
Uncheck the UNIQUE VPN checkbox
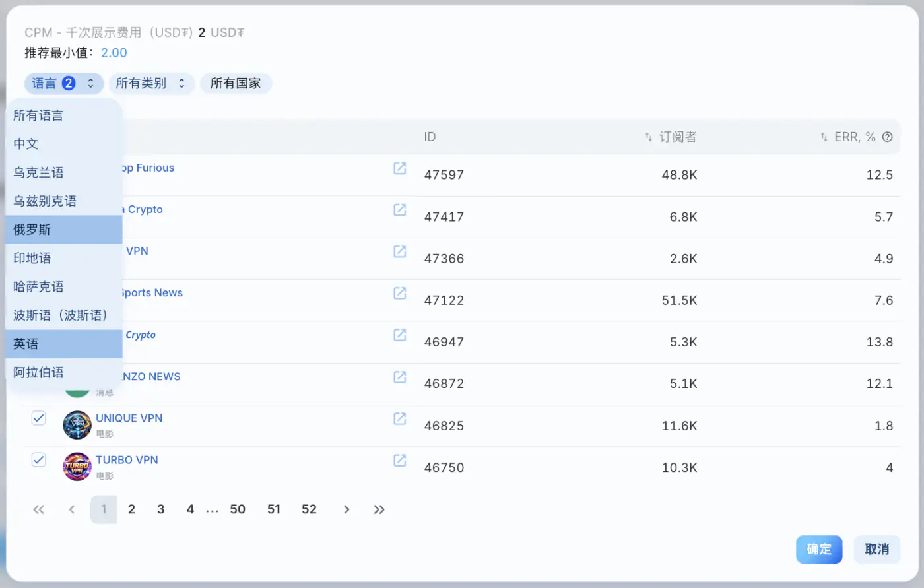tap(39, 418)
